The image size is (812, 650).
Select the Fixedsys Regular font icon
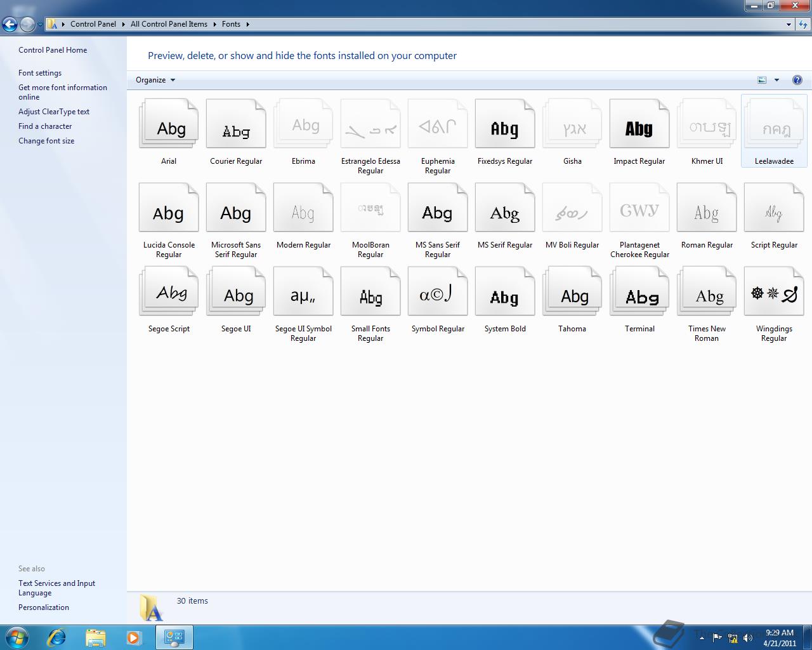tap(505, 124)
